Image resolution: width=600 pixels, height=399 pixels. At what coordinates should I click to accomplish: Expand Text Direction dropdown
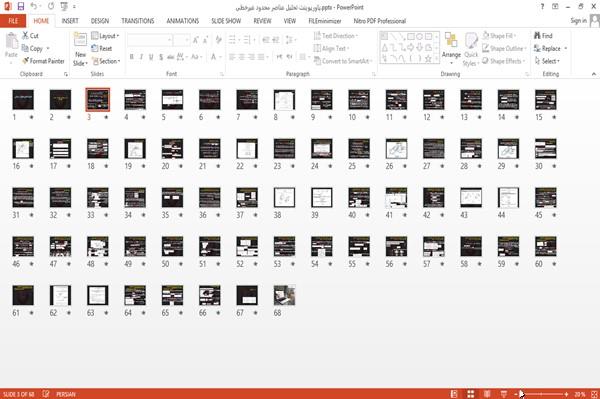[x=336, y=36]
